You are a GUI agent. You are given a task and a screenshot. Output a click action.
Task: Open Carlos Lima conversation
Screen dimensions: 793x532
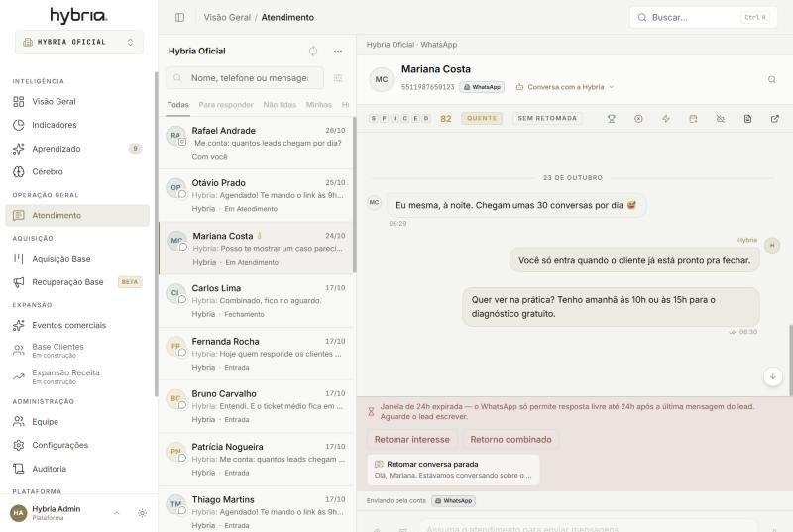coord(256,300)
